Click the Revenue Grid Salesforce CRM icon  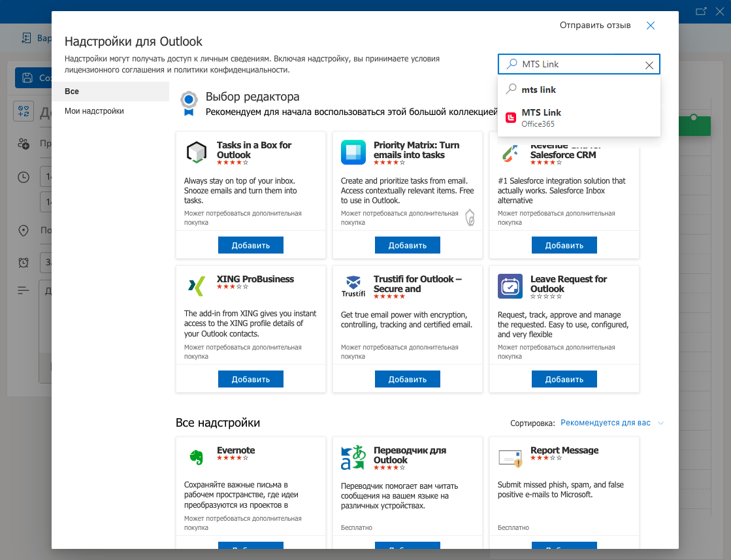[x=510, y=154]
